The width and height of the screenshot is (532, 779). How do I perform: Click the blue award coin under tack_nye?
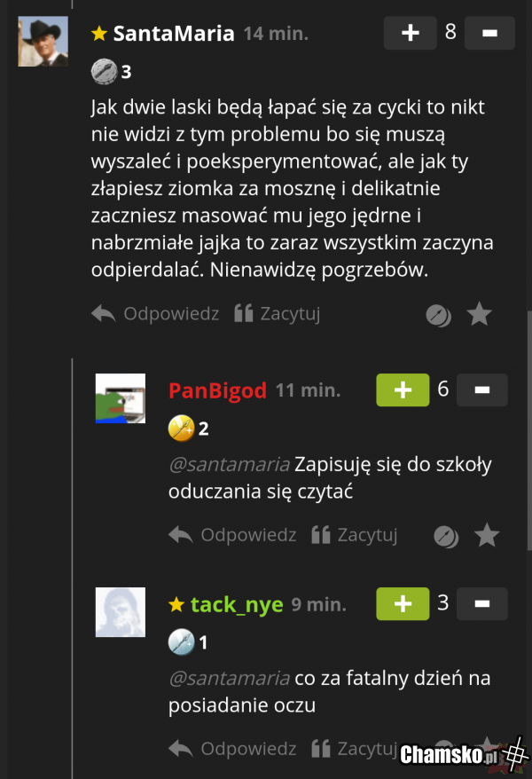tap(181, 641)
